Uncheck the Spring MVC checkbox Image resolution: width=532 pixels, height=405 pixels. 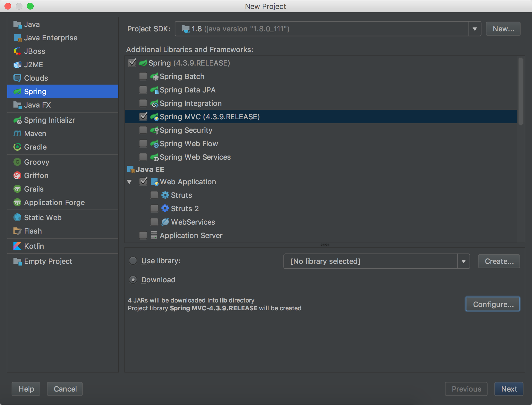pyautogui.click(x=143, y=117)
